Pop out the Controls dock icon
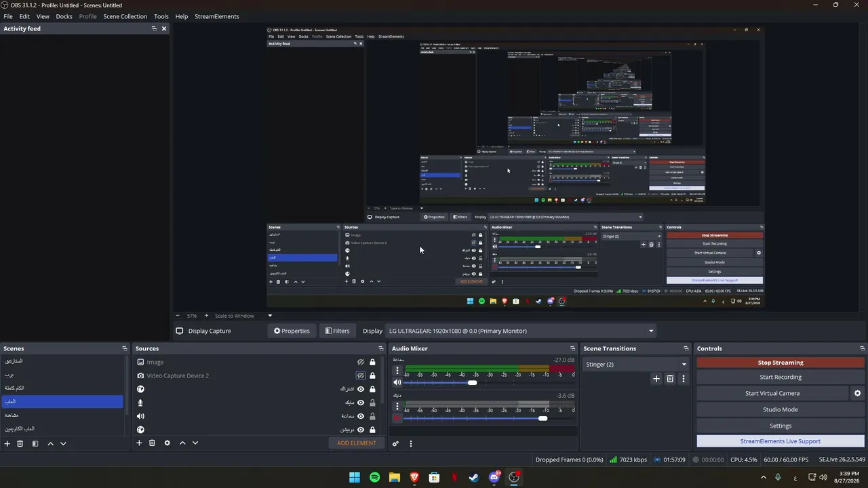This screenshot has width=868, height=488. (x=862, y=348)
